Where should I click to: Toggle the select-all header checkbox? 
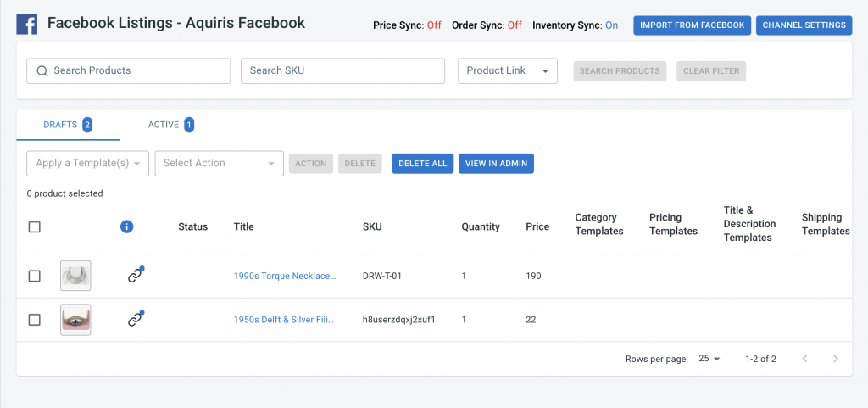[34, 226]
